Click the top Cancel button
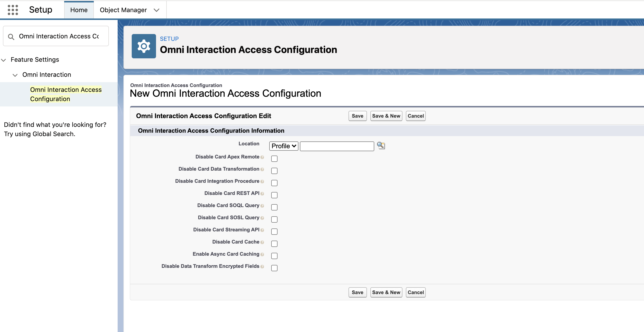Screen dimensions: 644x332 [416, 116]
